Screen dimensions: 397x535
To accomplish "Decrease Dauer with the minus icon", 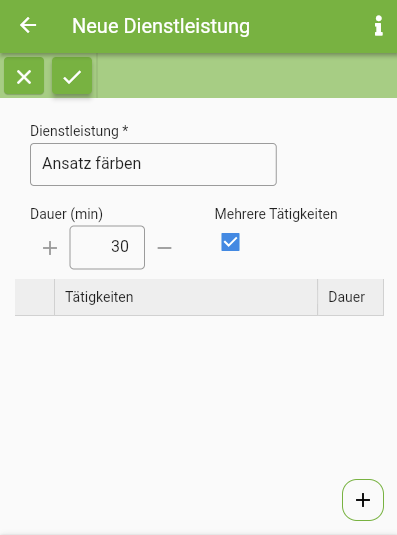I will pyautogui.click(x=164, y=248).
